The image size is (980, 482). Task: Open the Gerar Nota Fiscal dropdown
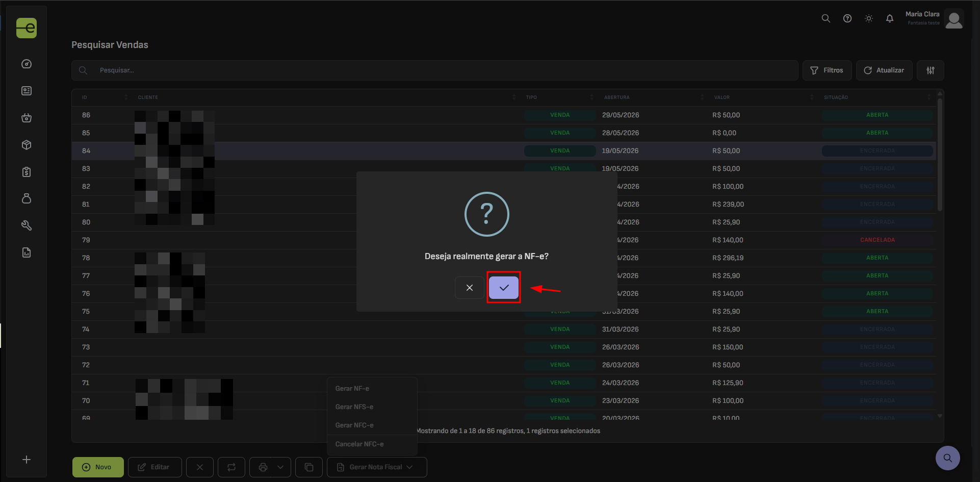click(x=377, y=467)
